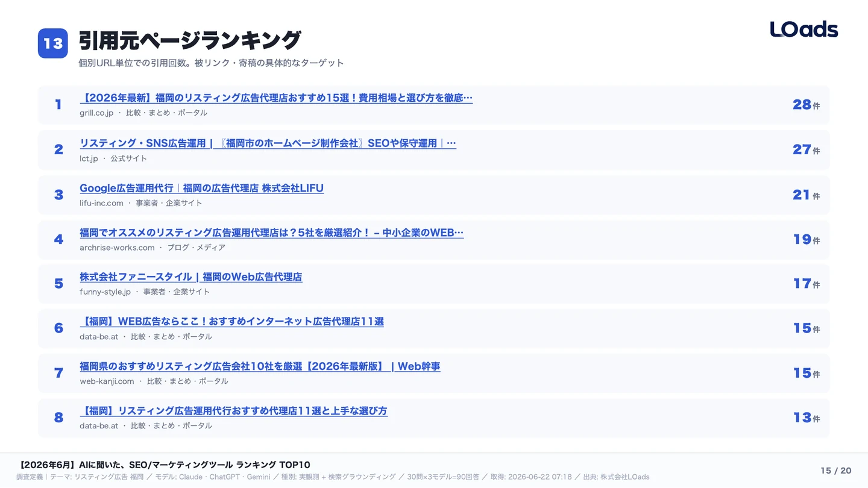Image resolution: width=868 pixels, height=488 pixels.
Task: Click the grill.co.jp domain text
Action: click(96, 113)
